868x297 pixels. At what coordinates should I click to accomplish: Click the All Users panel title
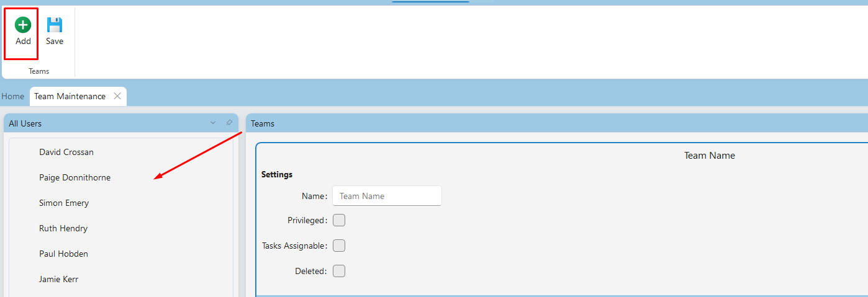tap(25, 123)
